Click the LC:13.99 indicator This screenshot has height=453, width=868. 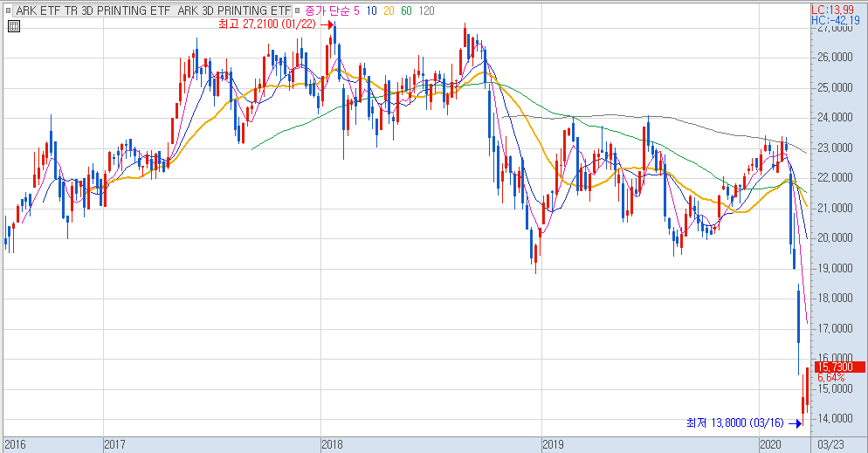[x=832, y=10]
